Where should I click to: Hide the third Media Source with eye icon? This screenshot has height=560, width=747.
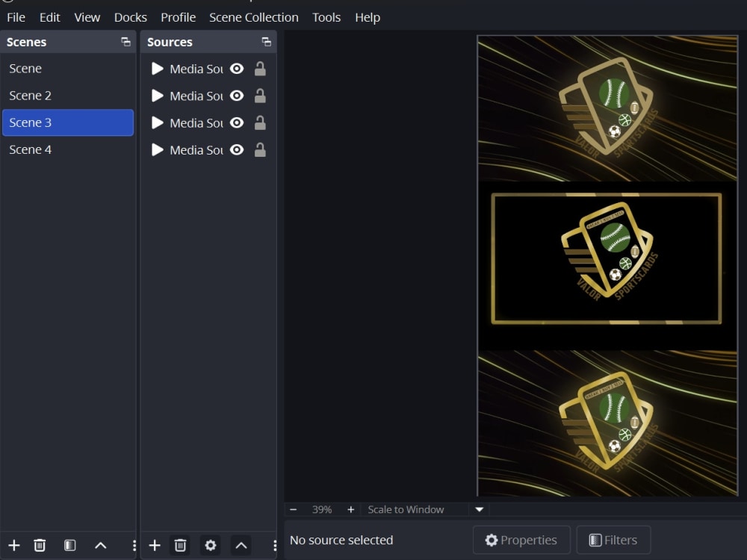click(237, 123)
